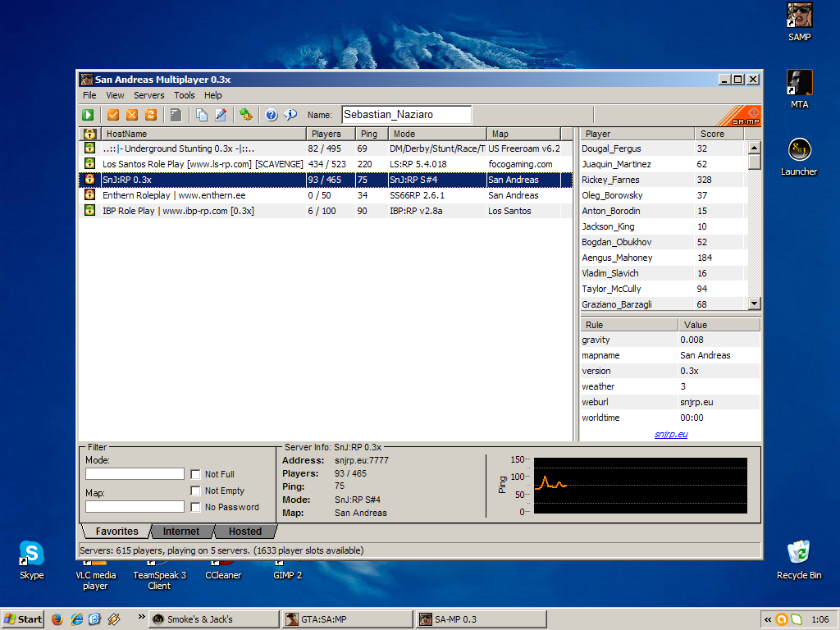
Task: Click the green Connect play icon
Action: [x=88, y=115]
